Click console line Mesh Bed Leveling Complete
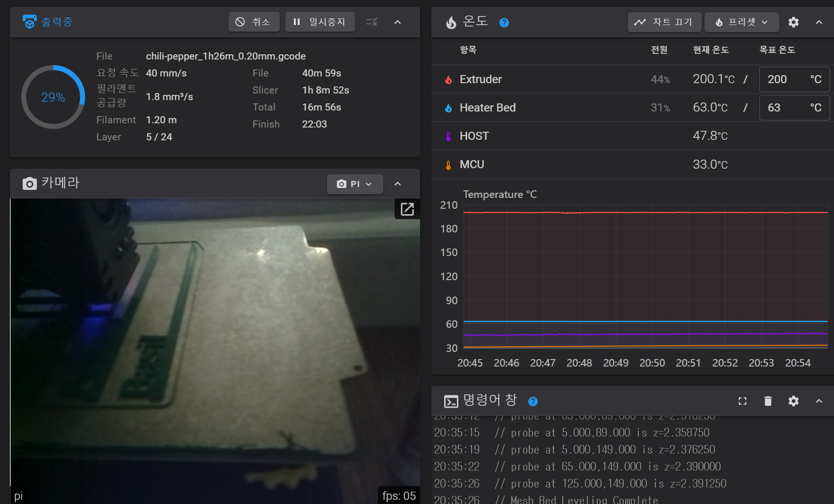The height and width of the screenshot is (504, 834). (584, 499)
